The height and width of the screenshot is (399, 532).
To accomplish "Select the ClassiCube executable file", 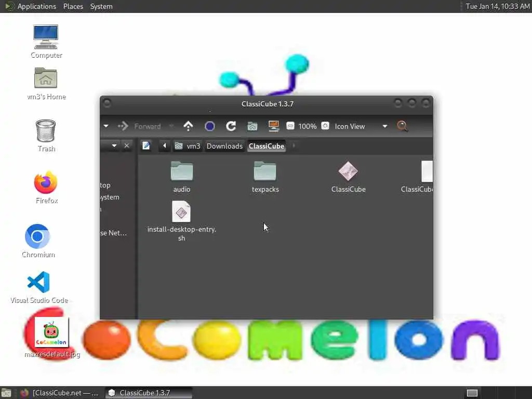I will (348, 177).
